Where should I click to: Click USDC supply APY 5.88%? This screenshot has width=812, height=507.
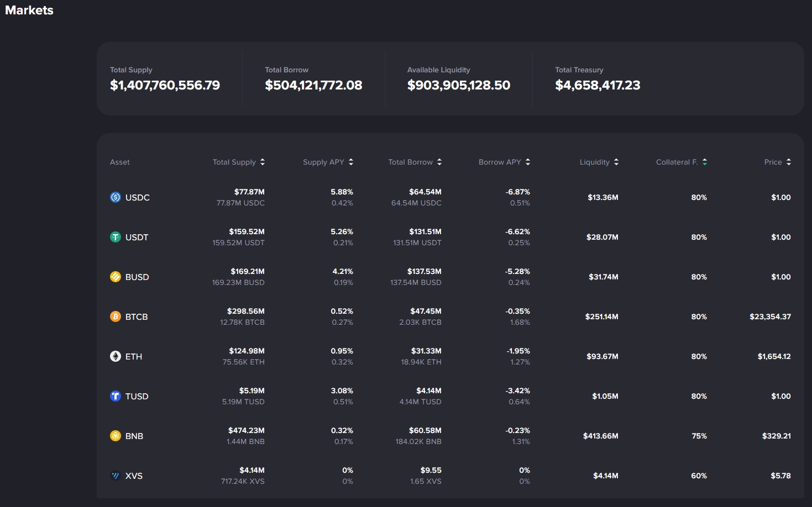[x=342, y=192]
